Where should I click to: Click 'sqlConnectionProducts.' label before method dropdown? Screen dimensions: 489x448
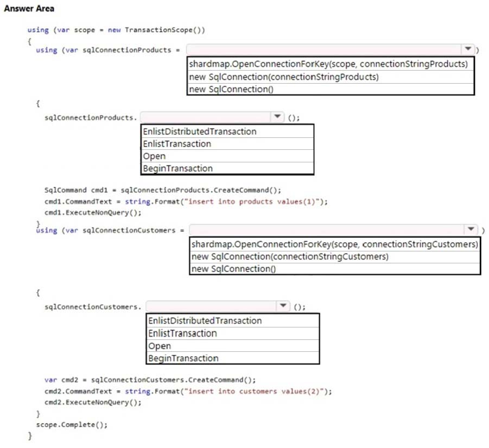(91, 118)
